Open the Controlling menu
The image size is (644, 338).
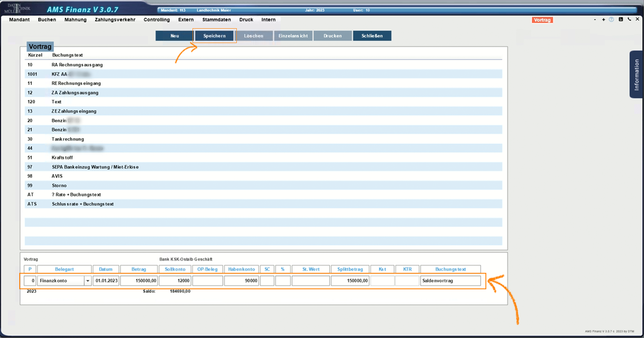click(156, 20)
